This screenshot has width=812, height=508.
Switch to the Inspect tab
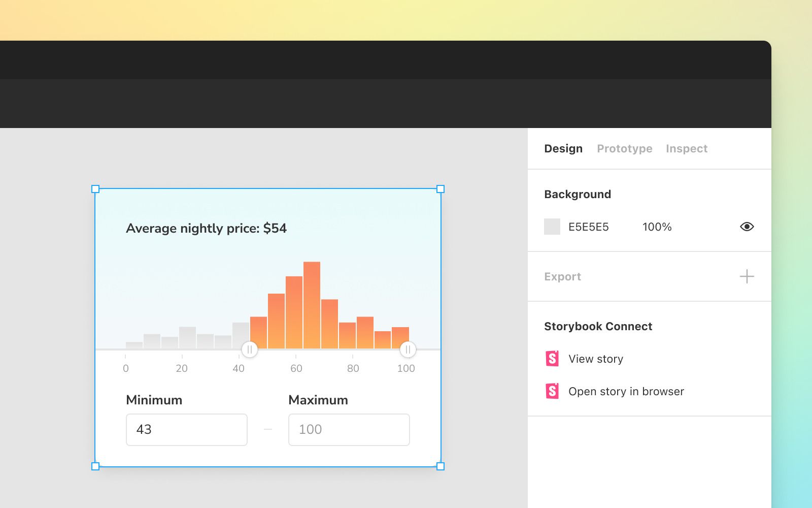point(687,148)
